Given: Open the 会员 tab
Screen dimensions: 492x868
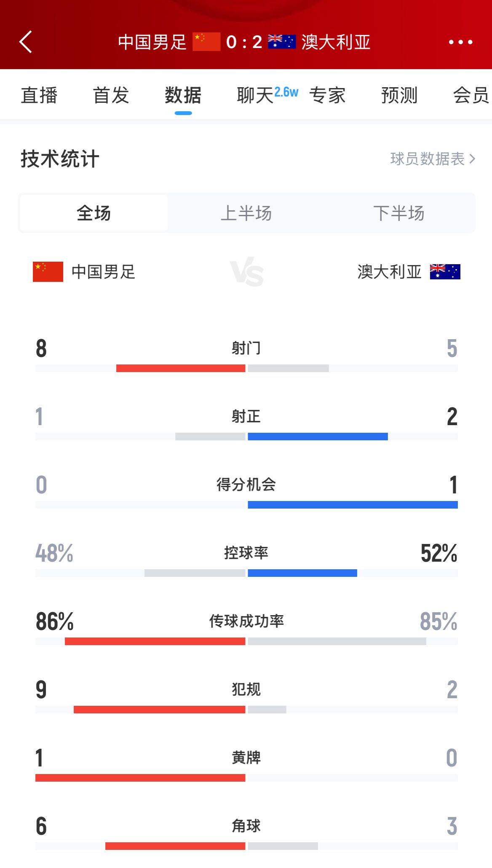Looking at the screenshot, I should click(470, 96).
